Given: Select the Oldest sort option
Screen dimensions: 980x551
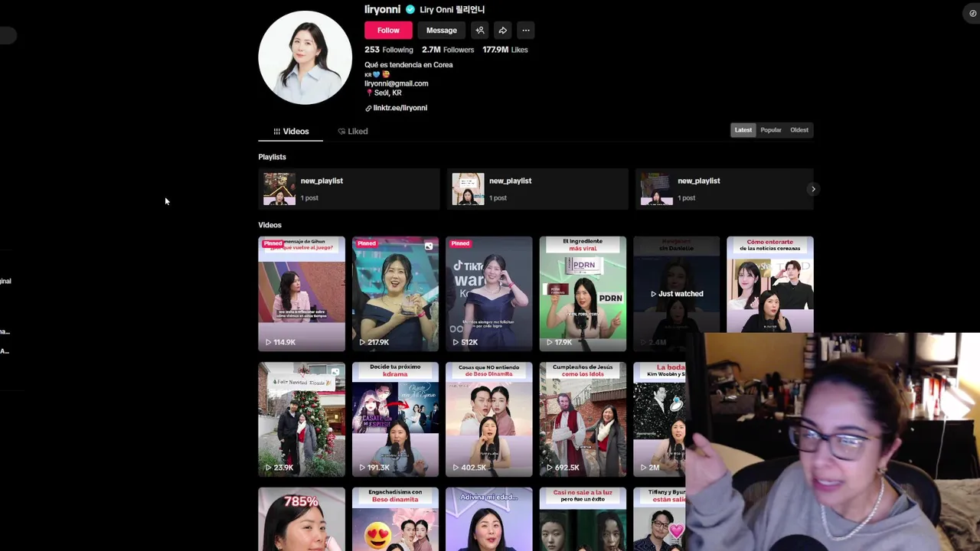Looking at the screenshot, I should pos(799,130).
